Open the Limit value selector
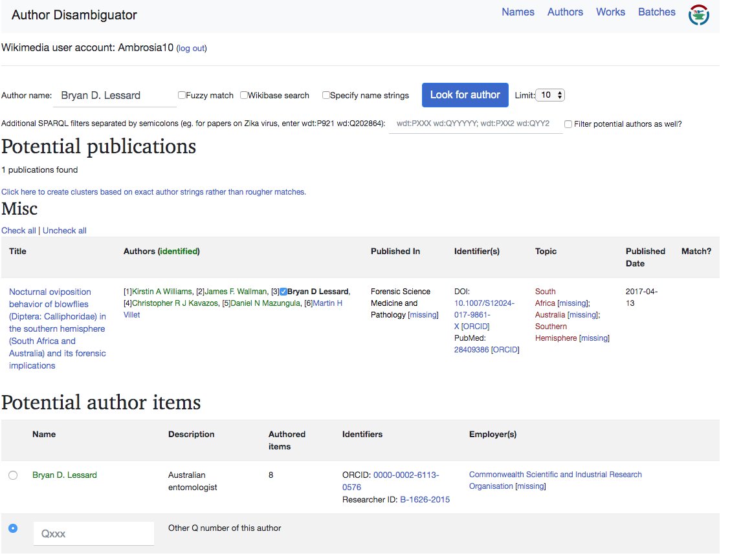Viewport: 730px width, 560px height. [x=549, y=94]
